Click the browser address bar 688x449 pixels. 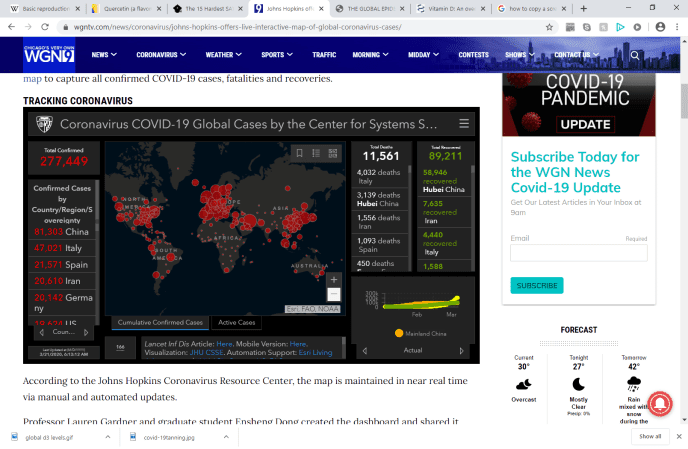click(305, 27)
